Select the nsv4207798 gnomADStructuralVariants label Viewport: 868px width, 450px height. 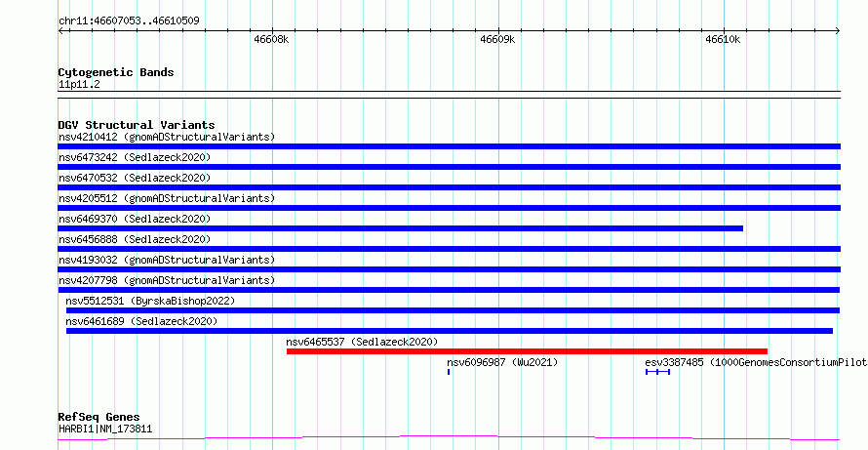pos(167,280)
